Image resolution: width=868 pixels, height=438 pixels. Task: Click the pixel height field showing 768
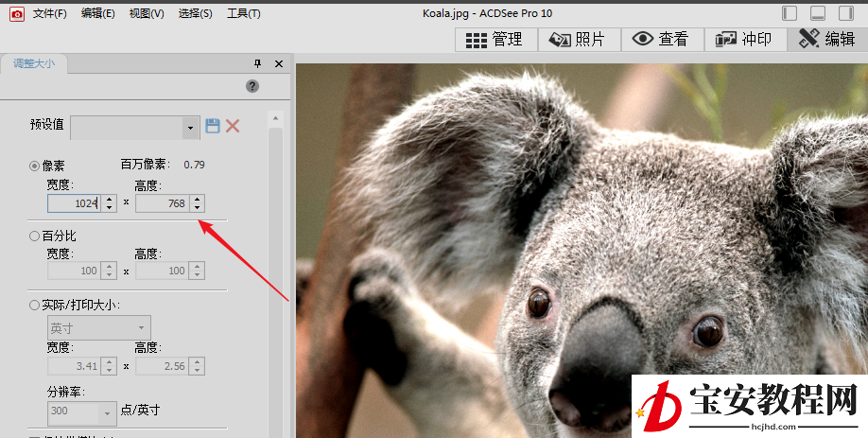[x=163, y=203]
